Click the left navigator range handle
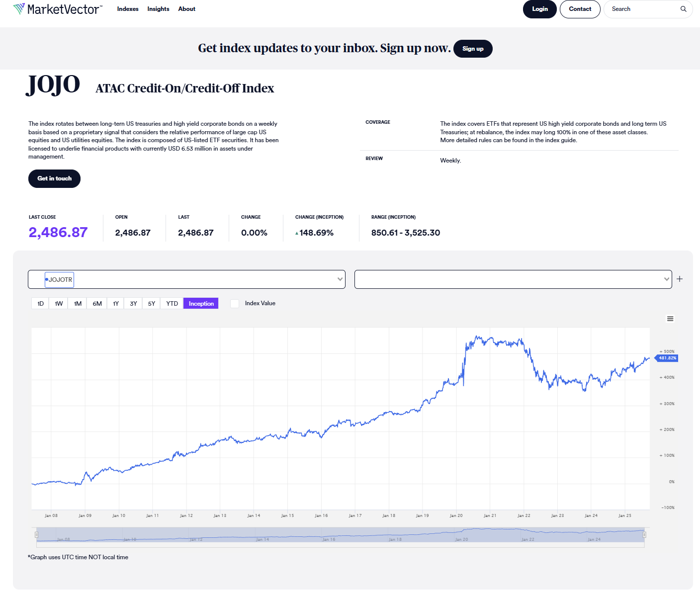The image size is (700, 597). 36,535
